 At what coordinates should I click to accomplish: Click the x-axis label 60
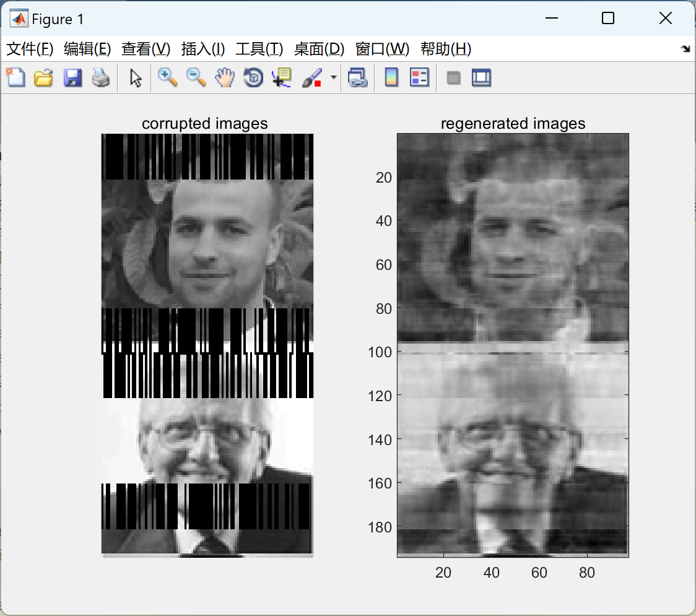(x=539, y=573)
